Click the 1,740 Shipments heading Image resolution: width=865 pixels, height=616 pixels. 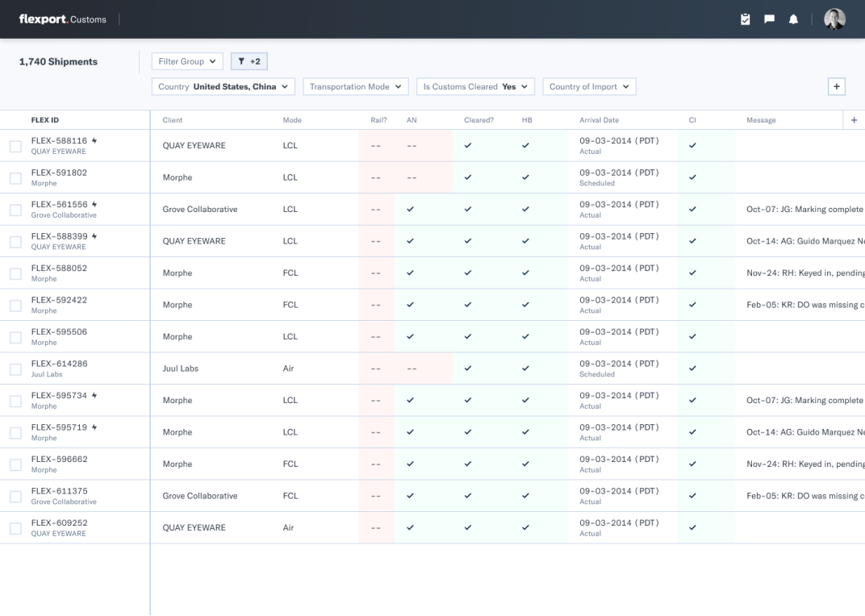[x=58, y=62]
